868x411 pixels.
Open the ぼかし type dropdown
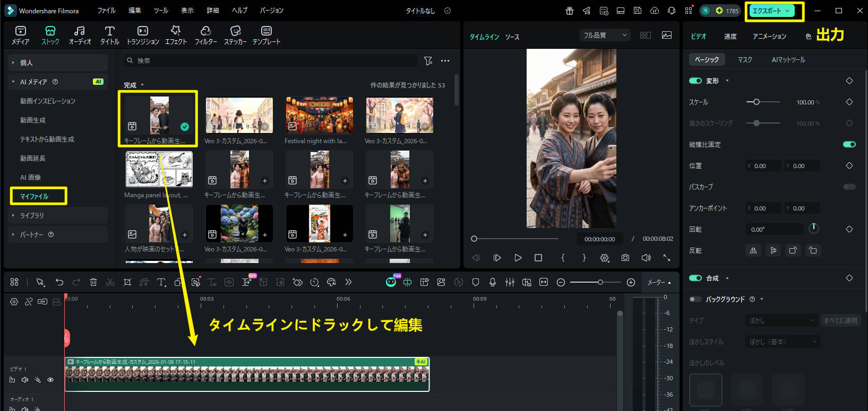(x=782, y=320)
